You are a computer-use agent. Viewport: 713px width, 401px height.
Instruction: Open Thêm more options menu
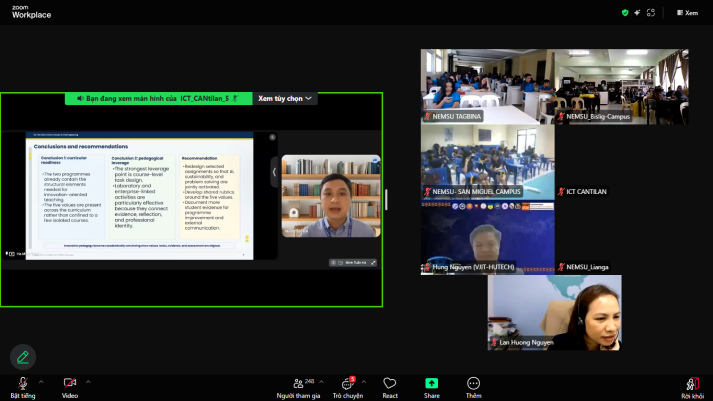pyautogui.click(x=473, y=388)
